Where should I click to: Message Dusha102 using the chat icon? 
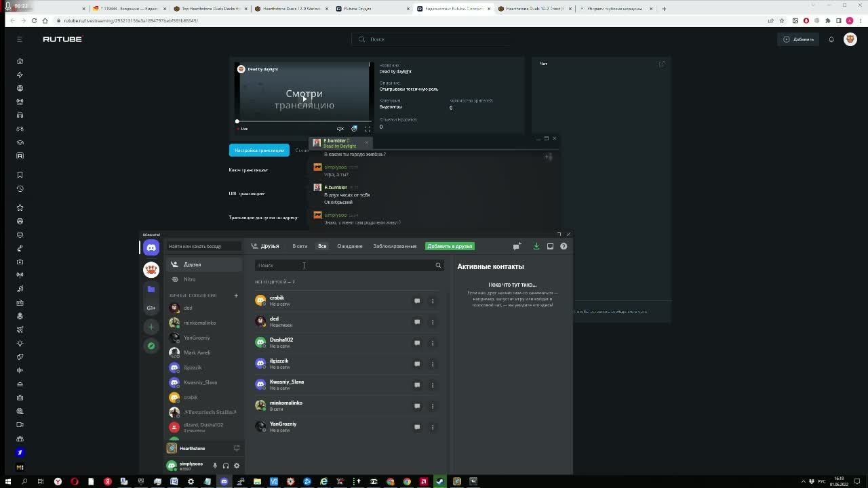417,343
